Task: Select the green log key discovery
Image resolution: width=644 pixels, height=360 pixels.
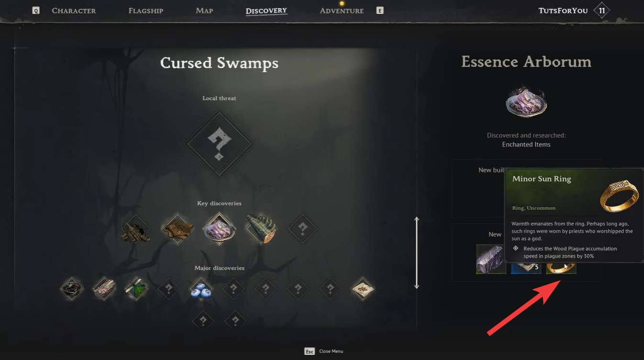Action: pos(261,229)
